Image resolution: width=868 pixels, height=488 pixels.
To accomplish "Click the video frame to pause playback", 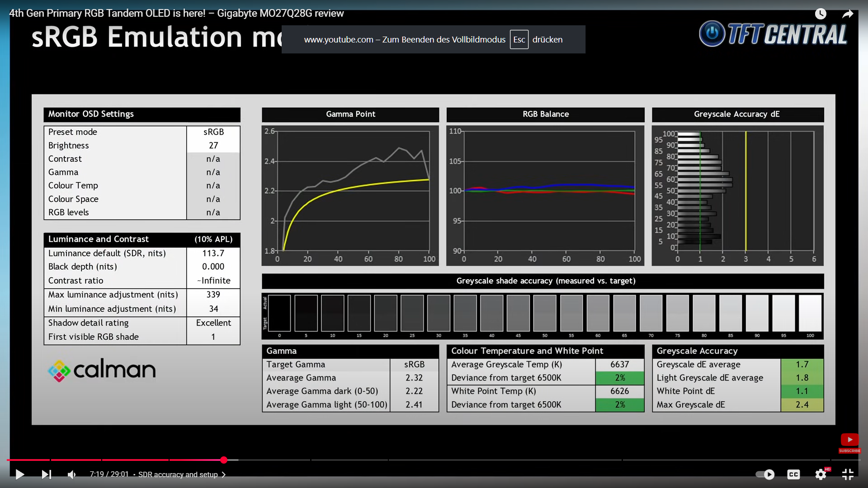I will click(434, 244).
